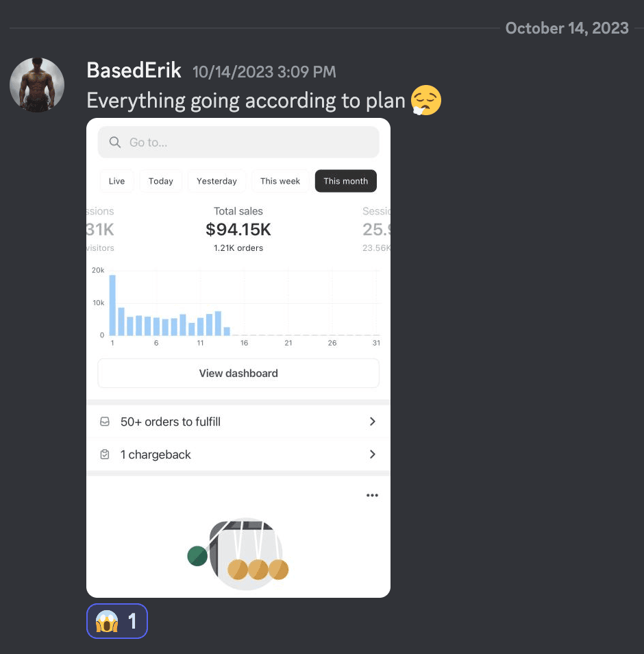Screen dimensions: 644x654
Task: Click the search magnifier icon
Action: 115,142
